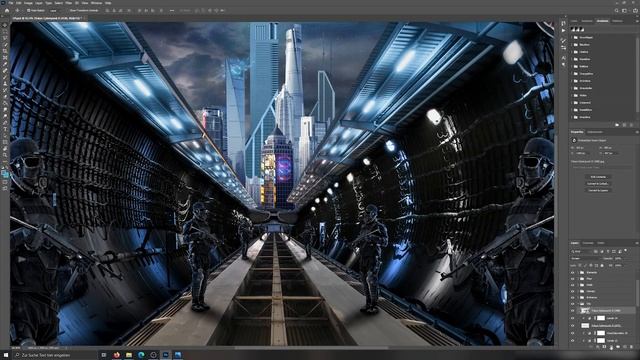Image resolution: width=640 pixels, height=360 pixels.
Task: Collapse the expanded layer group arrow
Action: click(578, 304)
